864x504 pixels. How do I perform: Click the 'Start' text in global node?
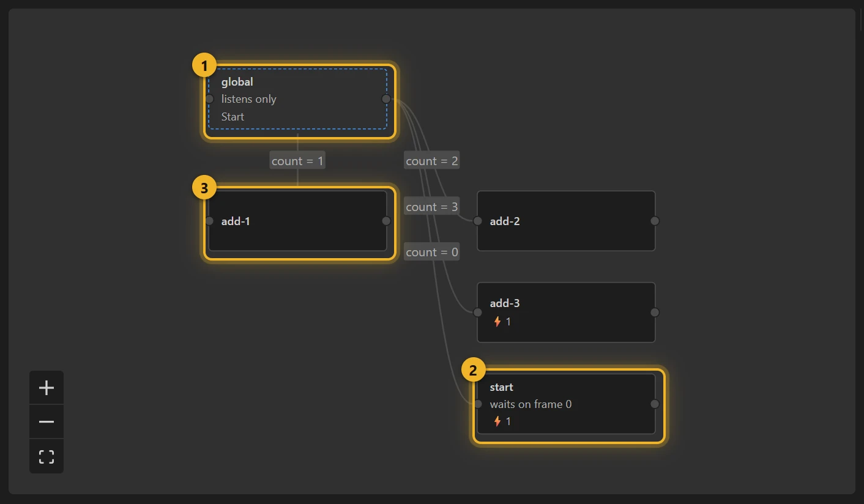tap(233, 117)
